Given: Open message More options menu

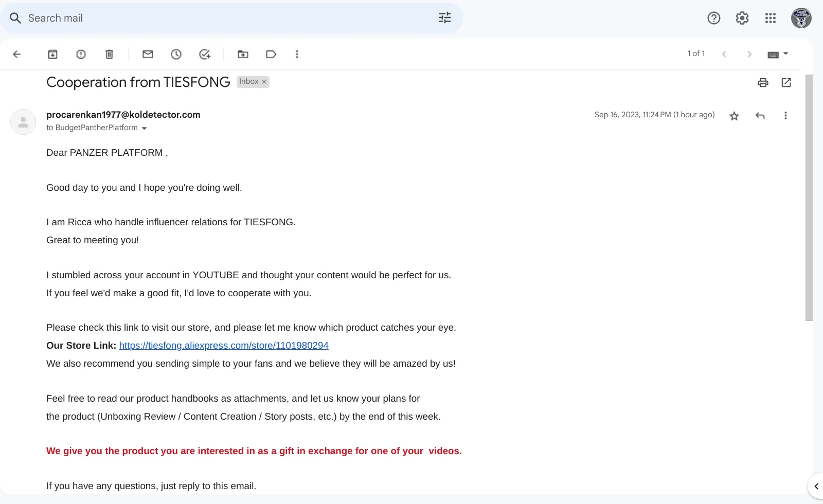Looking at the screenshot, I should [x=785, y=116].
